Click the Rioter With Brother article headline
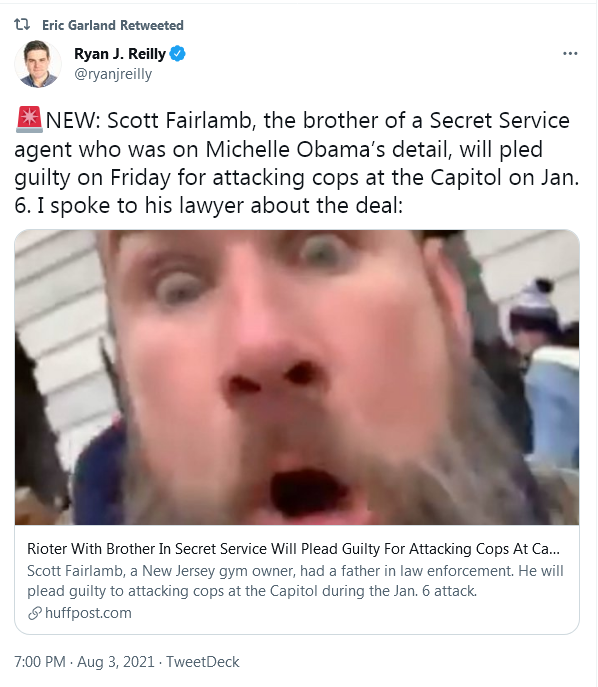598x687 pixels. pyautogui.click(x=293, y=549)
